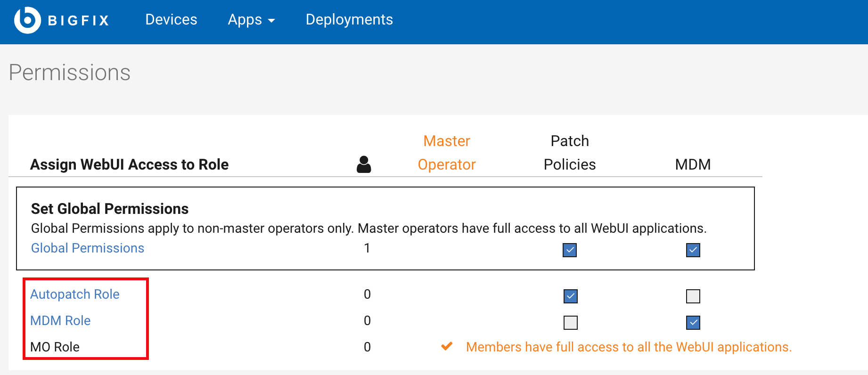Screen dimensions: 868x375
Task: Open the MDM Role link
Action: pyautogui.click(x=60, y=320)
